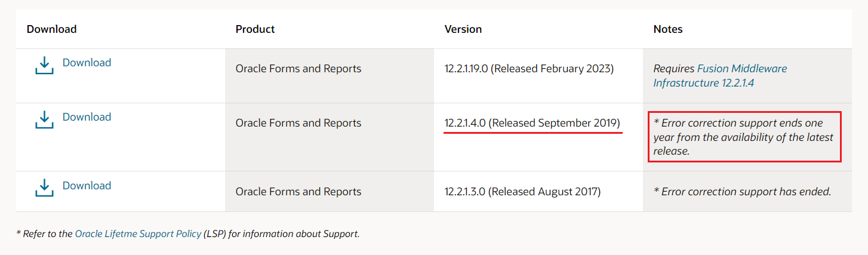This screenshot has width=868, height=255.
Task: Click Oracle Forms and Reports in the third row
Action: click(298, 192)
